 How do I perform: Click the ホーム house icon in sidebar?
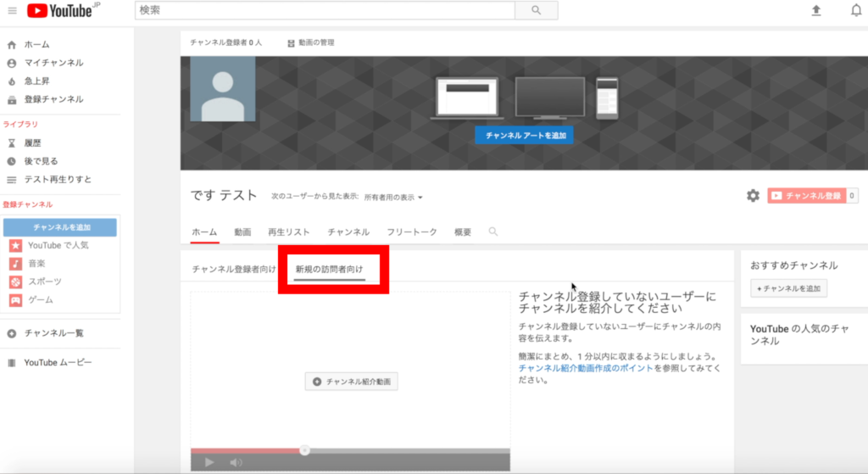click(12, 45)
